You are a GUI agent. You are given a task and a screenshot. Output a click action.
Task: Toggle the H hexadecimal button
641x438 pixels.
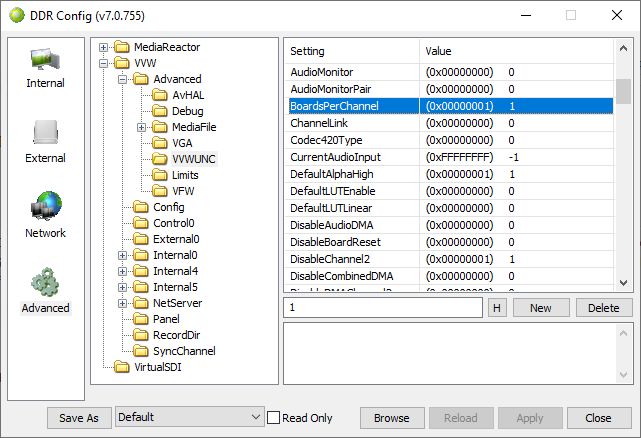(497, 308)
